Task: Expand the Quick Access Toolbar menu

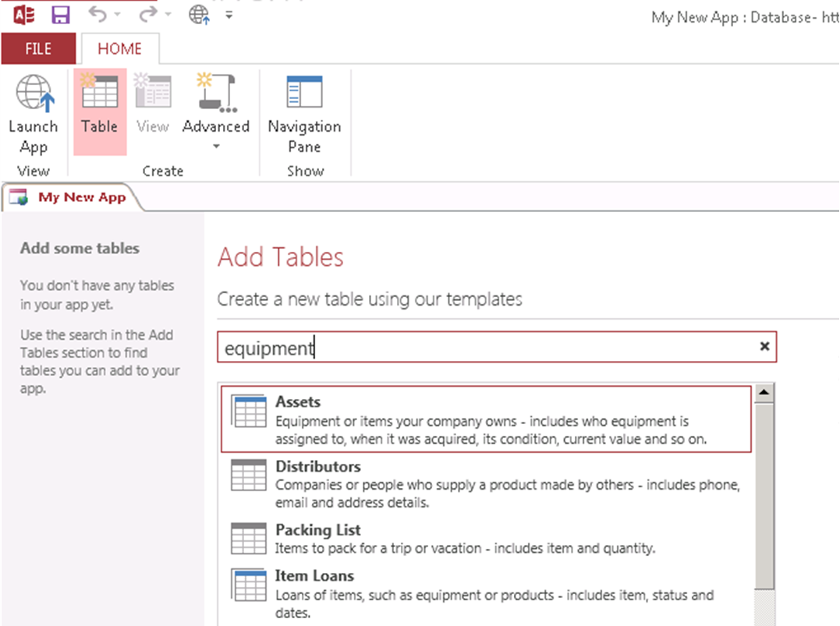Action: click(229, 16)
